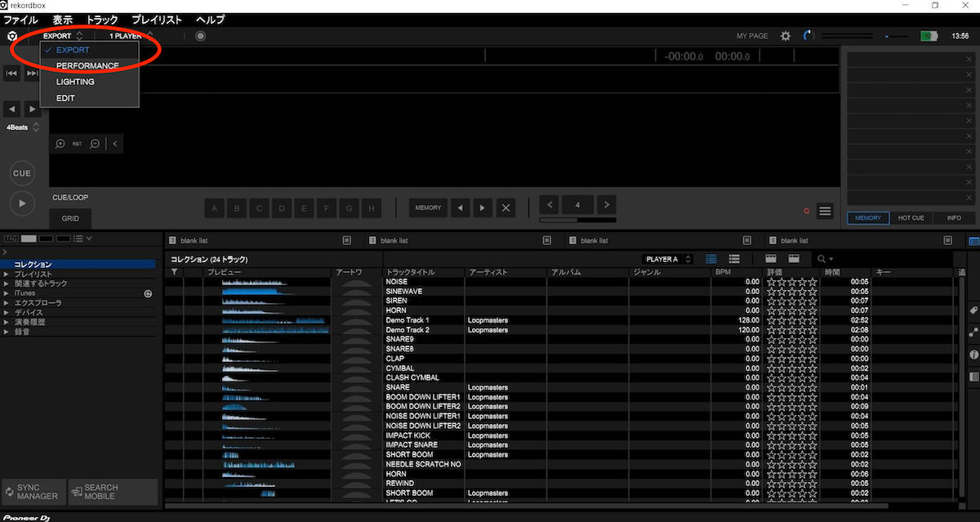Open the GRID panel
The image size is (980, 522).
coord(70,219)
